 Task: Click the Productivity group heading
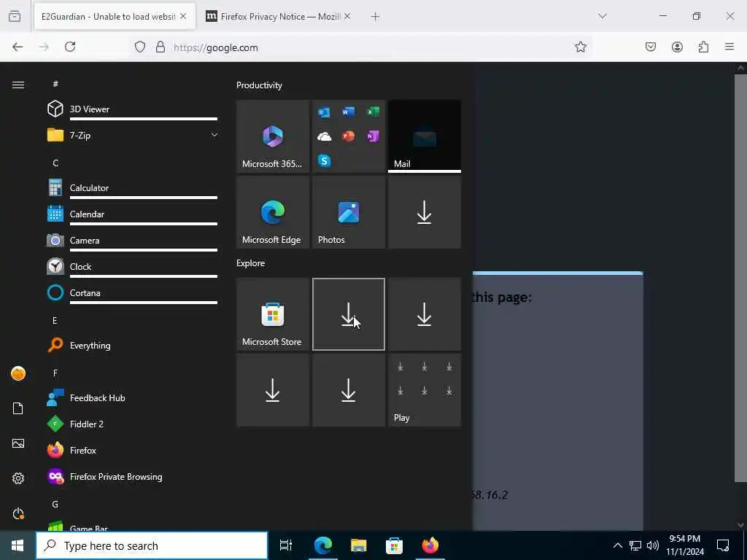click(259, 85)
